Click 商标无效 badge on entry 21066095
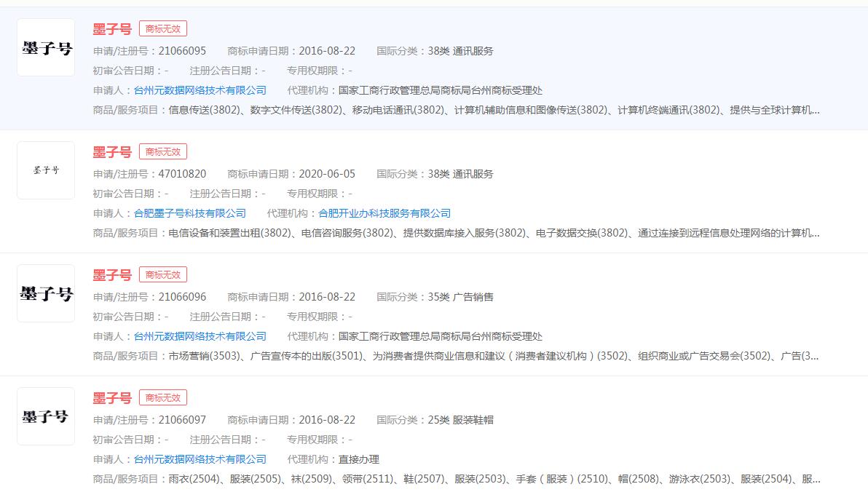The width and height of the screenshot is (868, 492). [163, 29]
